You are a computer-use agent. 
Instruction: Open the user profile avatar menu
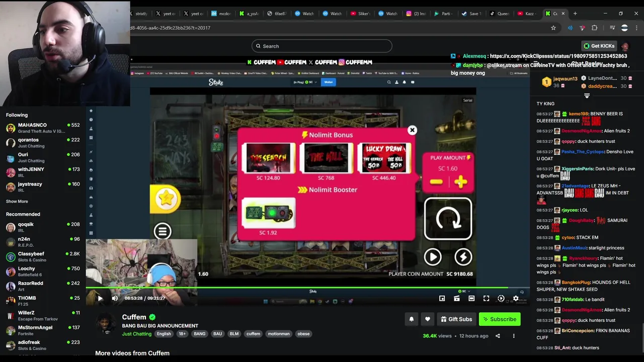(x=625, y=46)
